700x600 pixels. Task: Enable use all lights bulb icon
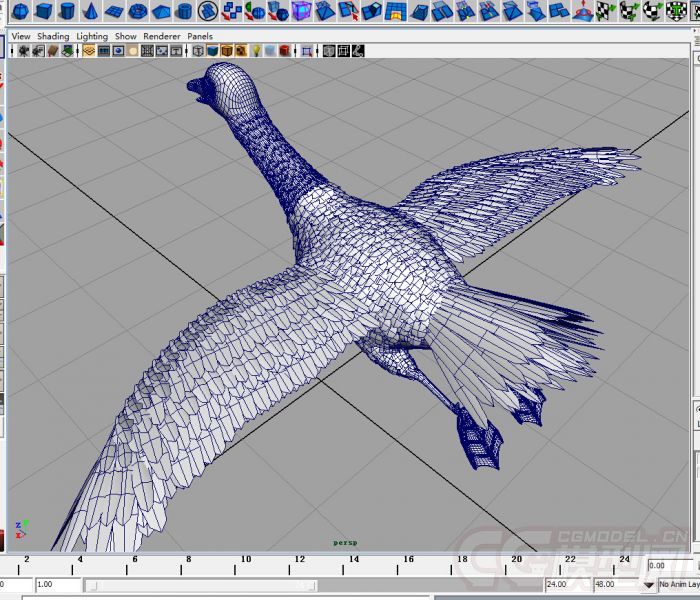coord(256,50)
